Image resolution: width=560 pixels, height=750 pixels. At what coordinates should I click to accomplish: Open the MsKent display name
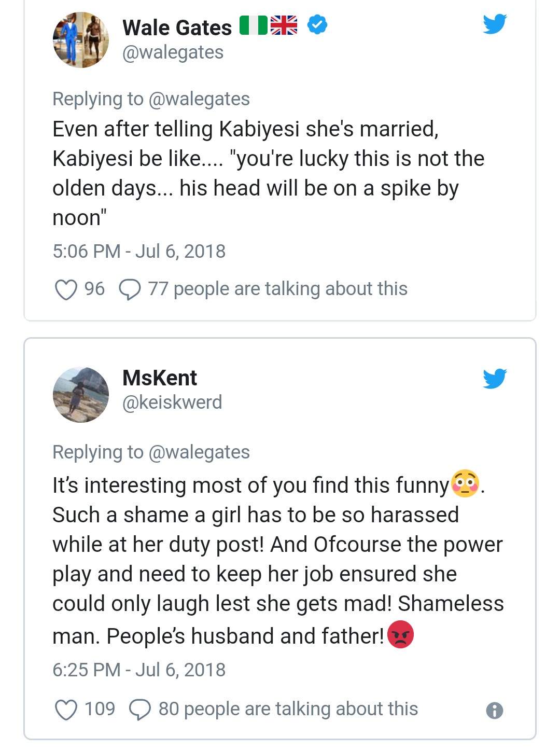pos(160,378)
